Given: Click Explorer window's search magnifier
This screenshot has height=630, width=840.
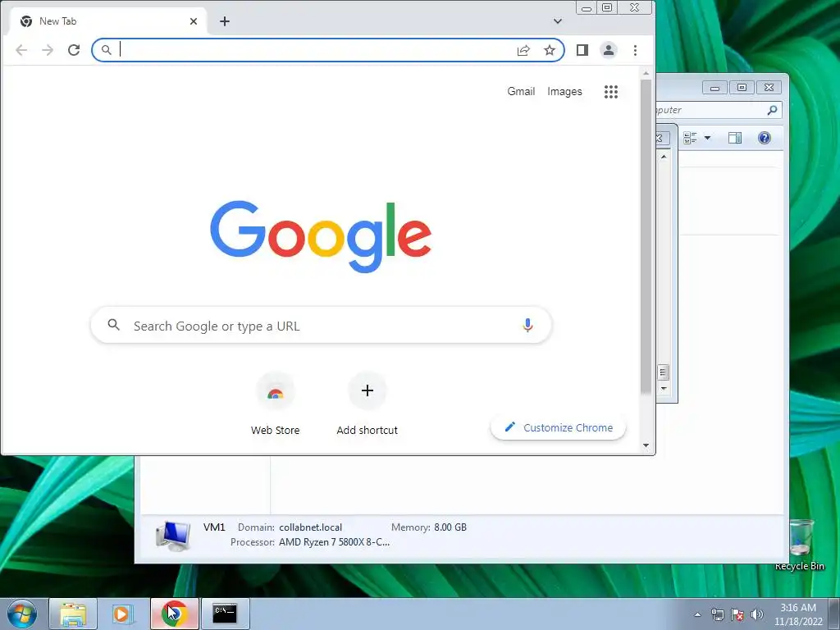Looking at the screenshot, I should click(772, 111).
